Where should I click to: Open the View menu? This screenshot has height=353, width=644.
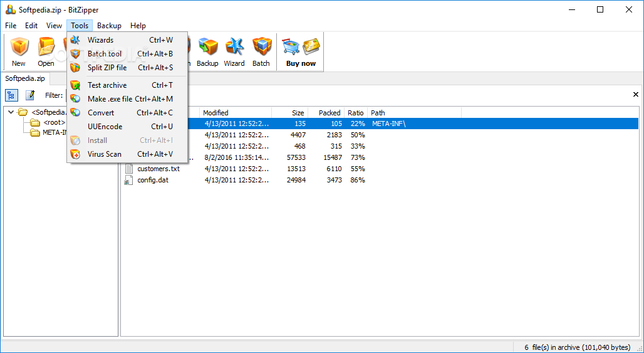[x=54, y=26]
